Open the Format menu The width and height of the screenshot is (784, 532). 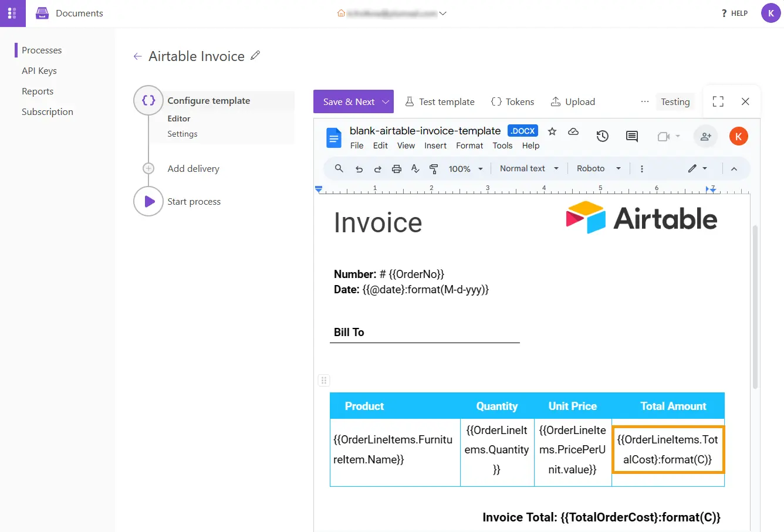(469, 145)
